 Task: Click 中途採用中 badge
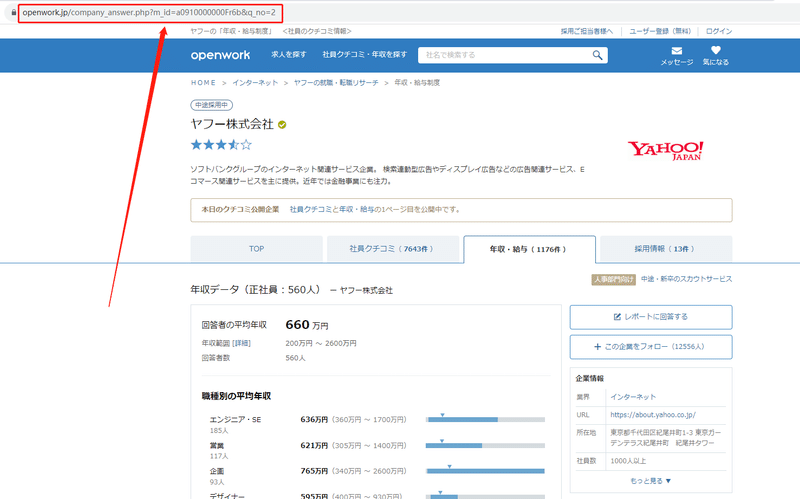pos(212,105)
